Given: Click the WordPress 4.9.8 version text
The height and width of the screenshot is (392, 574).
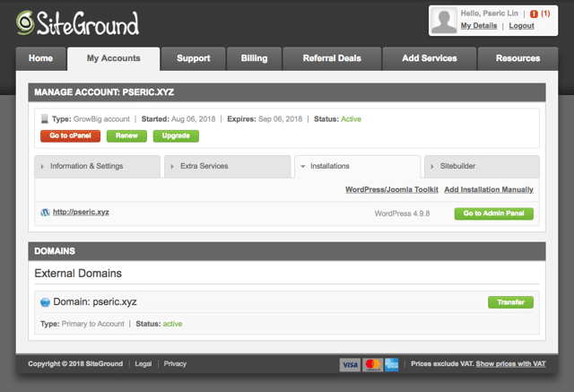Looking at the screenshot, I should tap(402, 213).
